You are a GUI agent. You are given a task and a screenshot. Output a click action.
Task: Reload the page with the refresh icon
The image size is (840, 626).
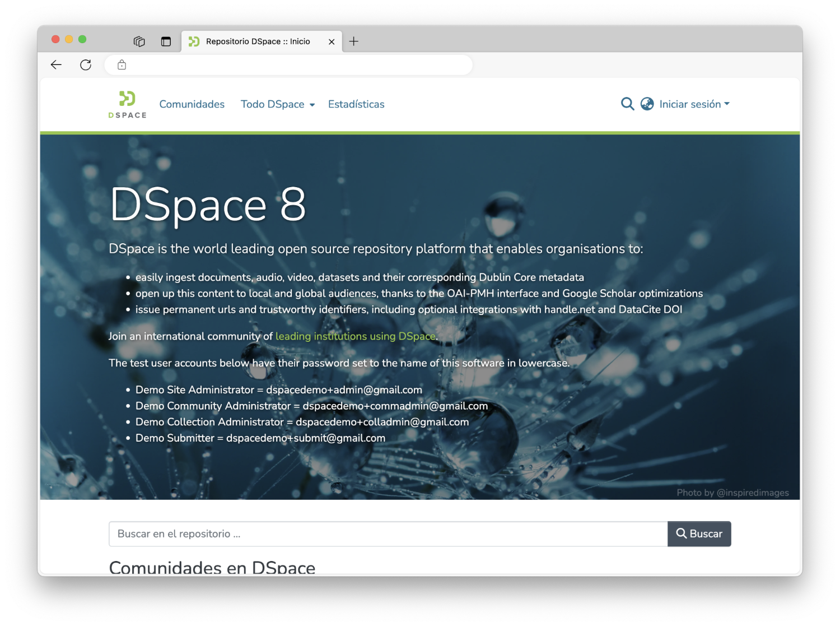pyautogui.click(x=86, y=65)
